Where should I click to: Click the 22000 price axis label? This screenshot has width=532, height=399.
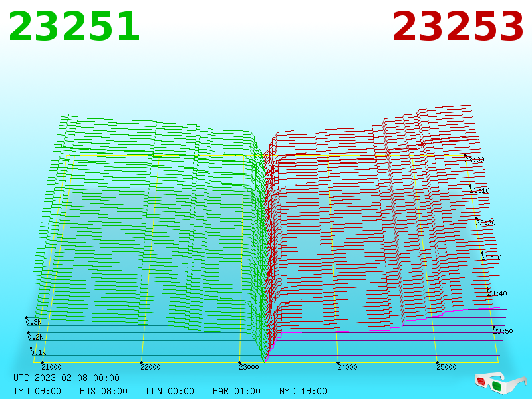[150, 367]
